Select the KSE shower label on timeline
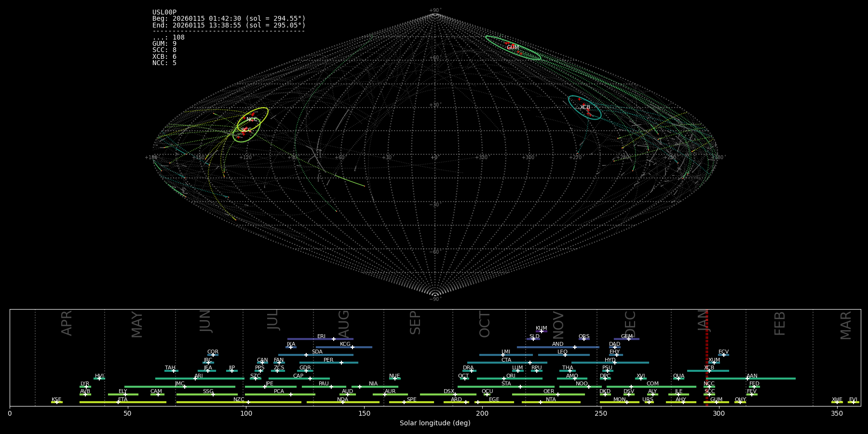The width and height of the screenshot is (868, 434). tap(56, 400)
